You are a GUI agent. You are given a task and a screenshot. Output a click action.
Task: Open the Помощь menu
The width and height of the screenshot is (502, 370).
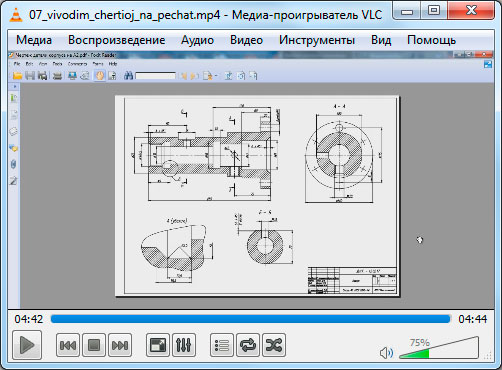coord(431,40)
